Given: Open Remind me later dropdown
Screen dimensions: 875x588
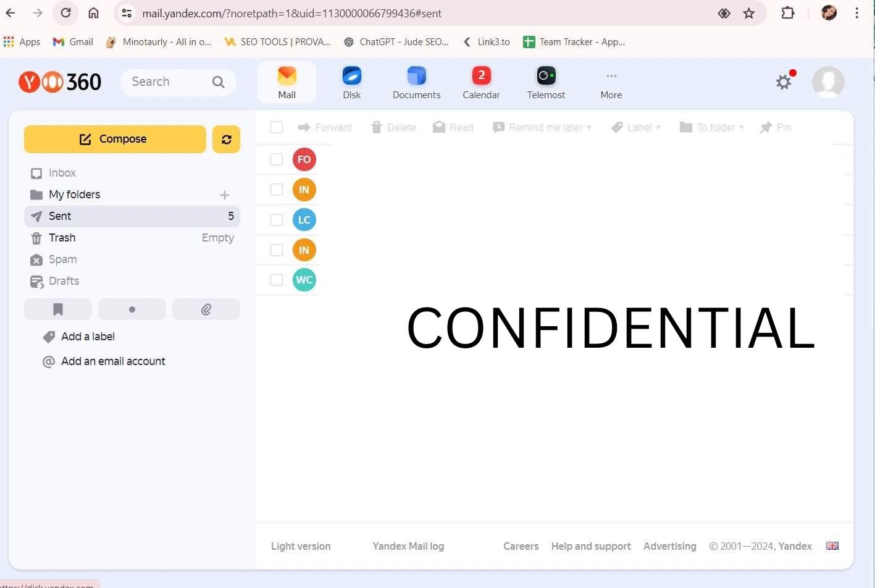Looking at the screenshot, I should tap(542, 127).
